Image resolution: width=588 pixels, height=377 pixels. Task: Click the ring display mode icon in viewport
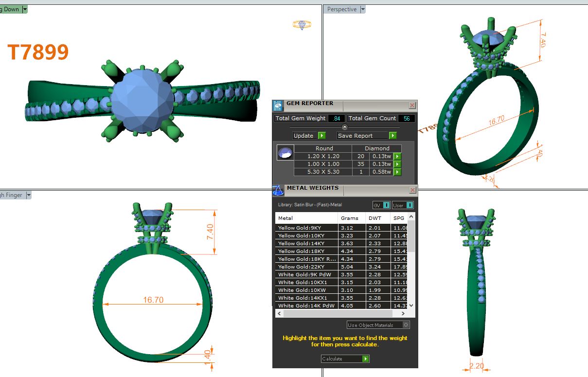point(302,24)
